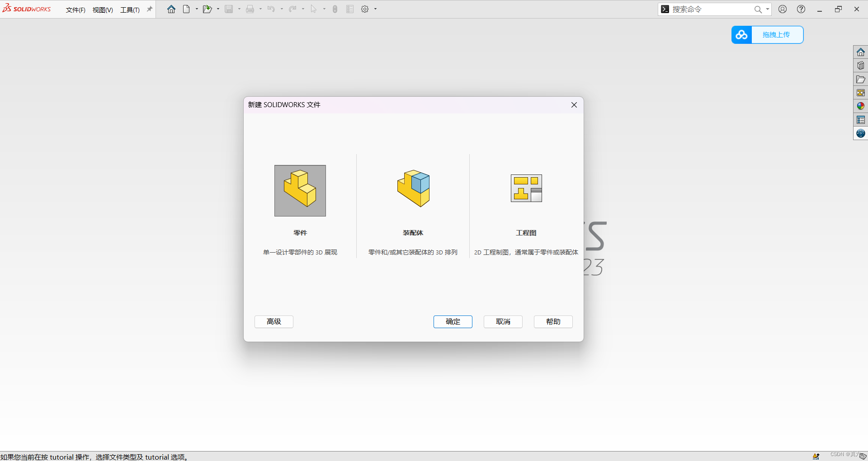Open the 文件(F) menu
868x461 pixels.
click(x=75, y=10)
